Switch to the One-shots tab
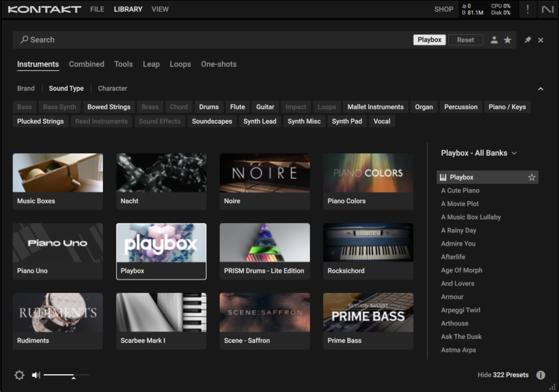Image resolution: width=559 pixels, height=392 pixels. pyautogui.click(x=219, y=64)
